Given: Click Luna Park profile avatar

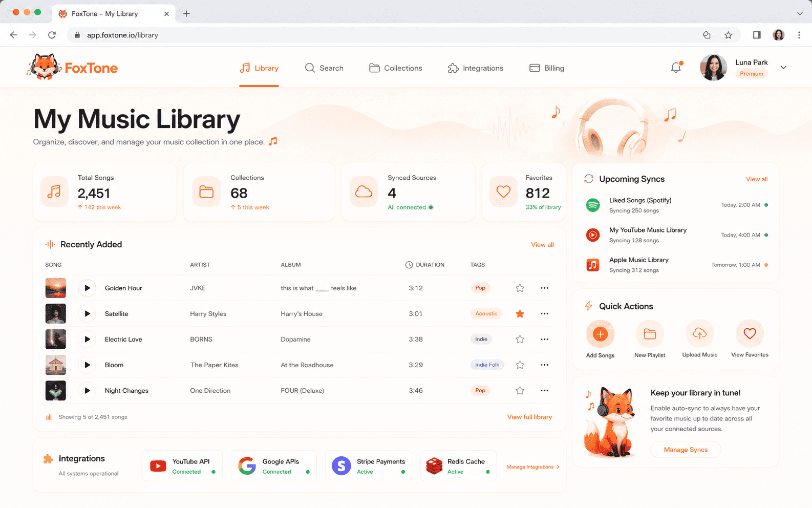Looking at the screenshot, I should (x=713, y=68).
